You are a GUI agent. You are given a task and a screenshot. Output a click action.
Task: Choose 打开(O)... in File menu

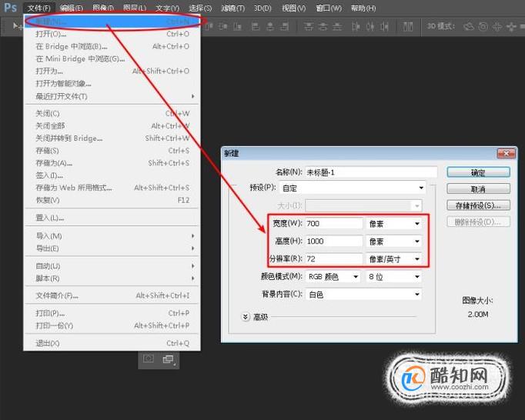112,34
